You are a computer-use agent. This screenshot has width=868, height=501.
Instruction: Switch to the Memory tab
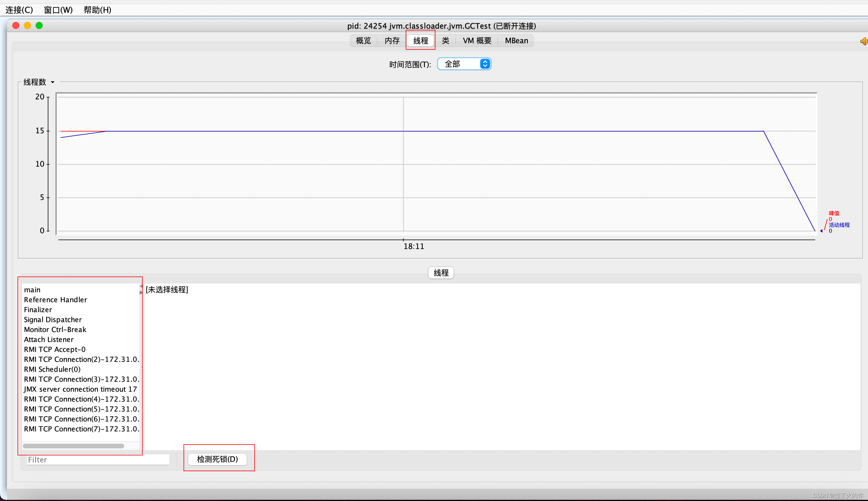[x=392, y=41]
